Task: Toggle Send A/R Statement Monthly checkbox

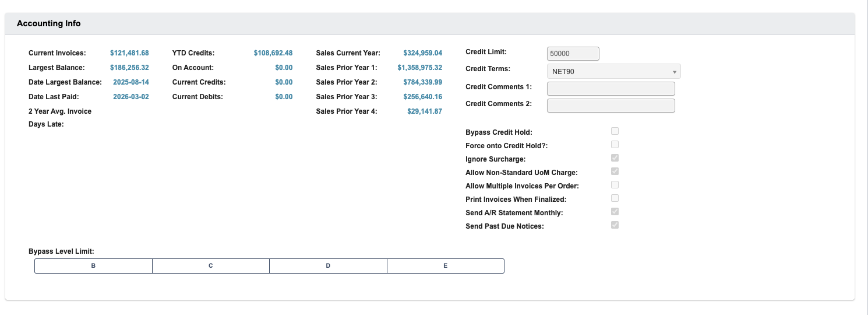Action: tap(615, 212)
